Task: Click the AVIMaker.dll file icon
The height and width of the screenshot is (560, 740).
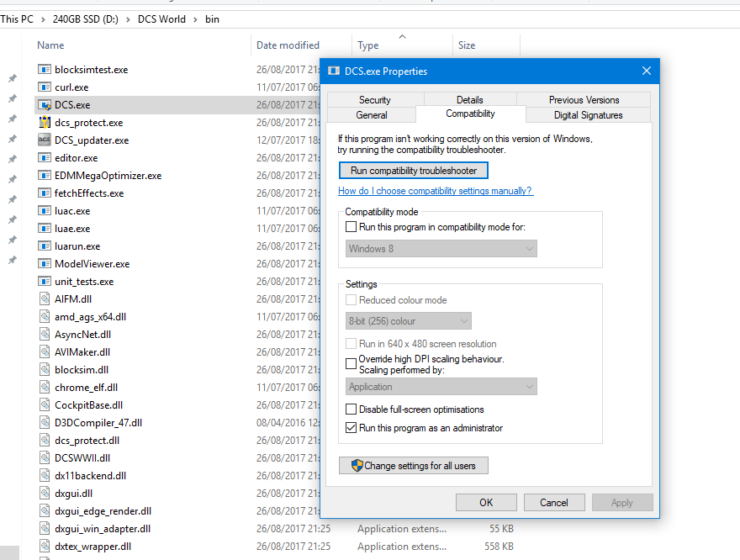Action: [x=45, y=352]
